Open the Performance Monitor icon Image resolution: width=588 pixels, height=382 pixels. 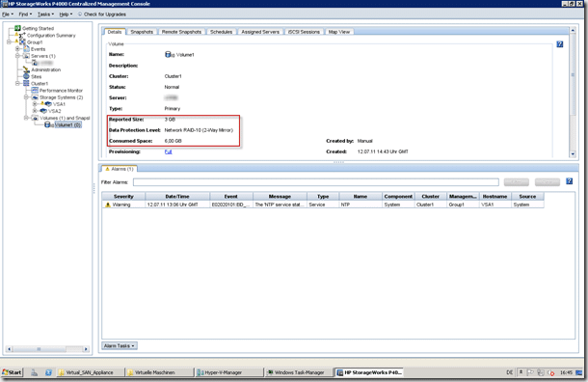tap(35, 91)
